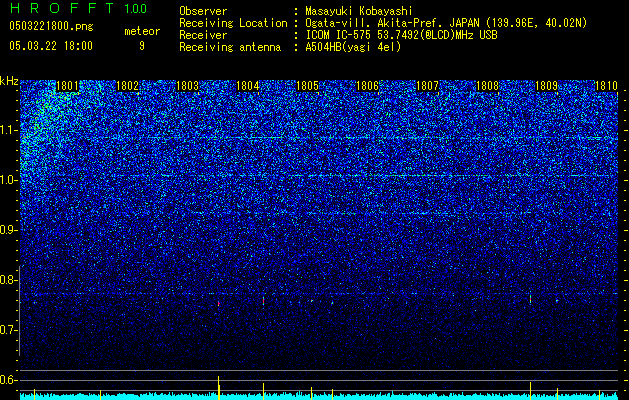The image size is (629, 400).
Task: Click the 1808 time label
Action: [x=487, y=86]
